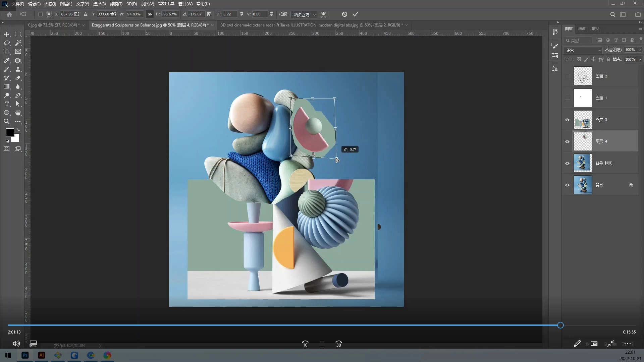Select the Horizontal Type tool
This screenshot has width=644, height=362.
(x=7, y=104)
